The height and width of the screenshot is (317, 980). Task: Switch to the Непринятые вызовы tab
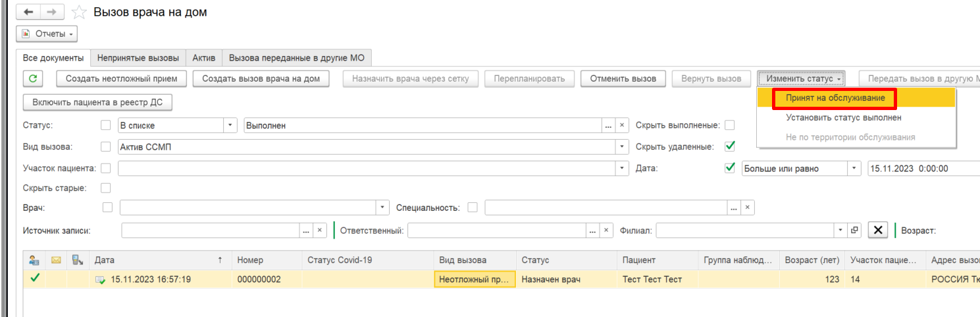(x=138, y=58)
